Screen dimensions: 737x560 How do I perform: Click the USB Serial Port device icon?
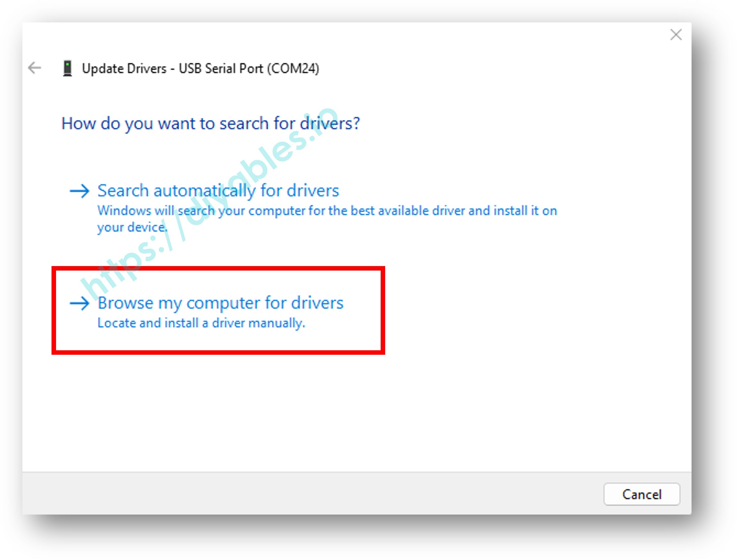click(67, 68)
